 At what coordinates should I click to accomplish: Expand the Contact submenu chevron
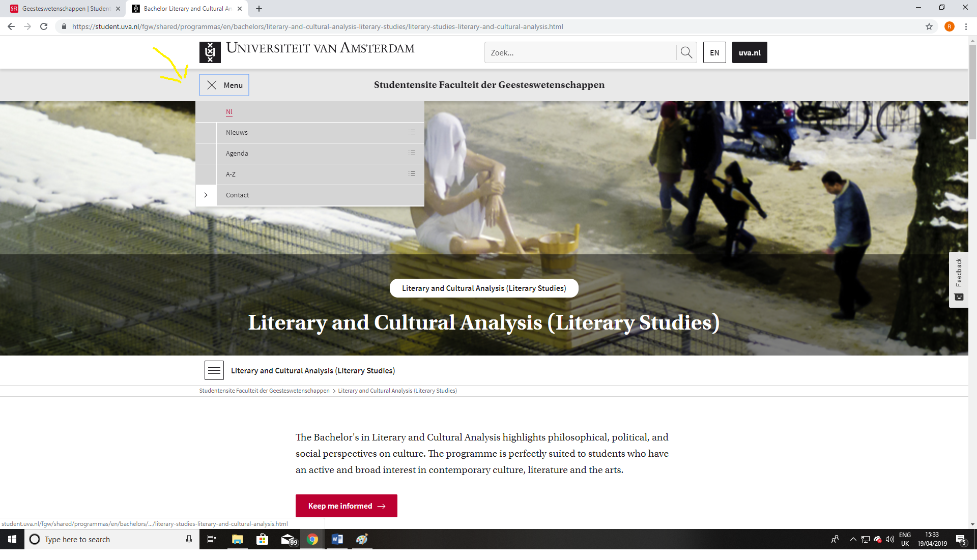pos(206,195)
